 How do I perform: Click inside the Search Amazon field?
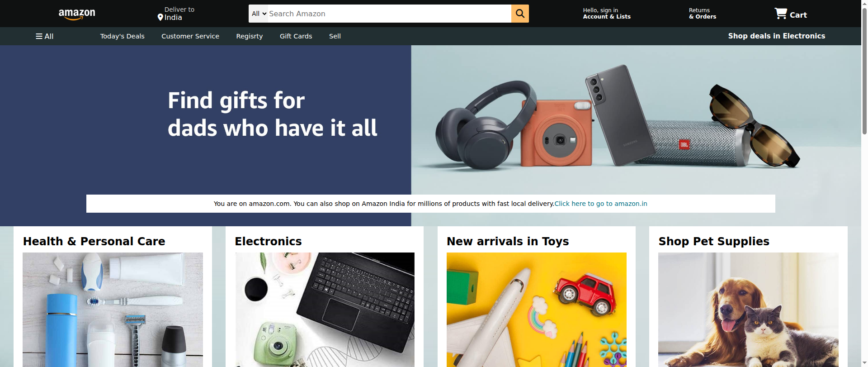pos(389,14)
